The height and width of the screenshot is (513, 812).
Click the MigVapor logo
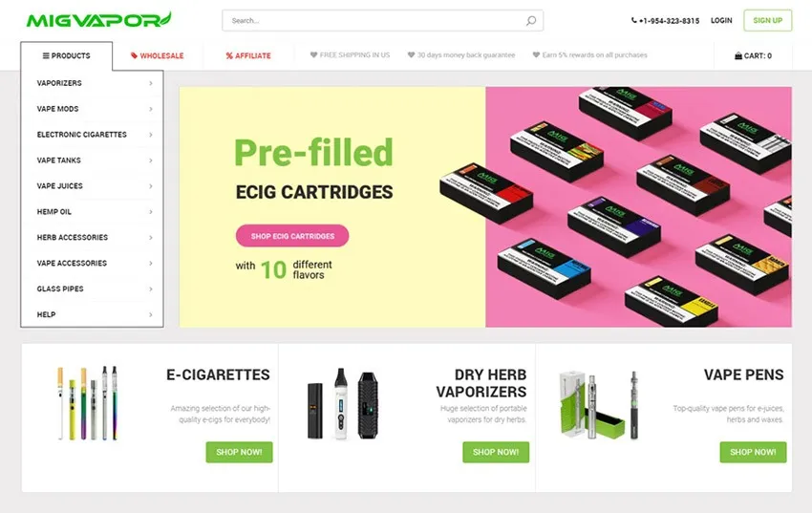99,20
